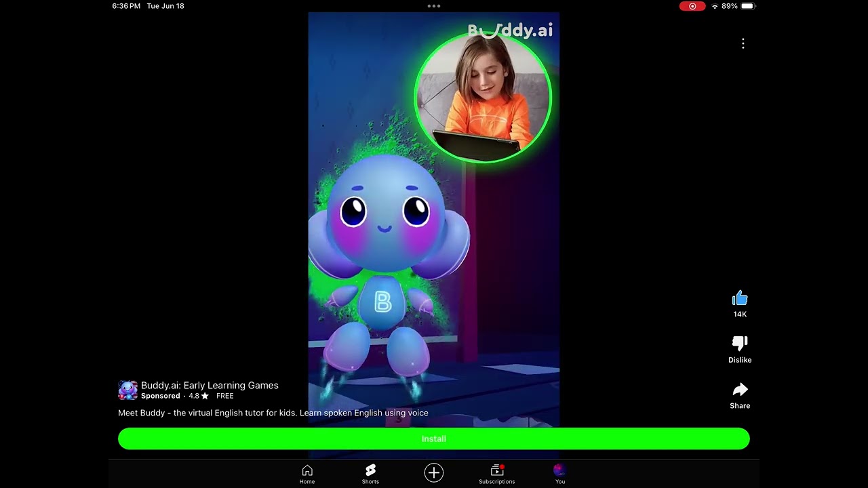Tap the Buddy.ai app icon avatar
868x488 pixels.
click(x=127, y=390)
